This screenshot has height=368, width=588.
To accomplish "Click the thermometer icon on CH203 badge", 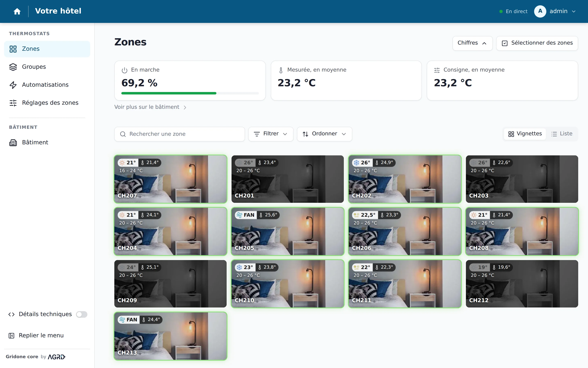I will [x=494, y=163].
